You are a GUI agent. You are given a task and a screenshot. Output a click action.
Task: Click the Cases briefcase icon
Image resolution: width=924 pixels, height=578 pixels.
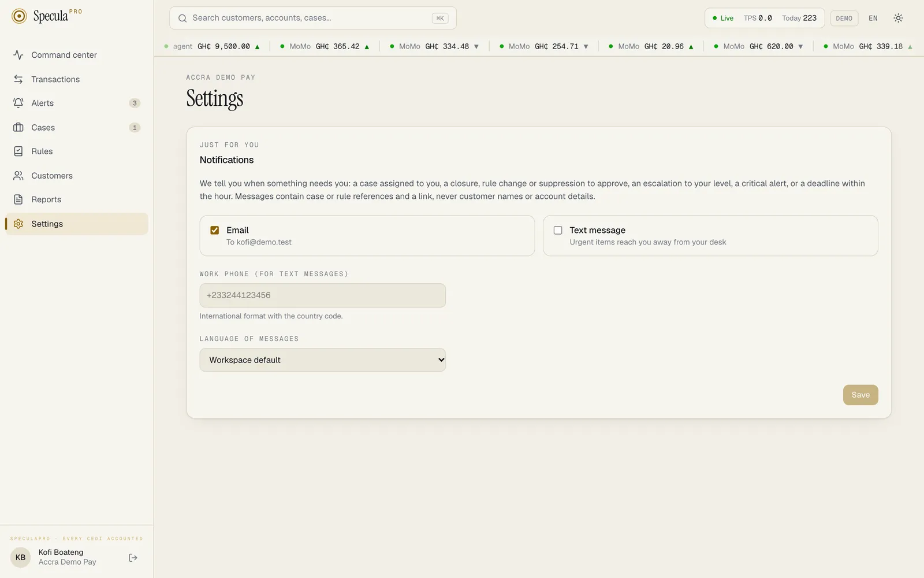pos(18,127)
